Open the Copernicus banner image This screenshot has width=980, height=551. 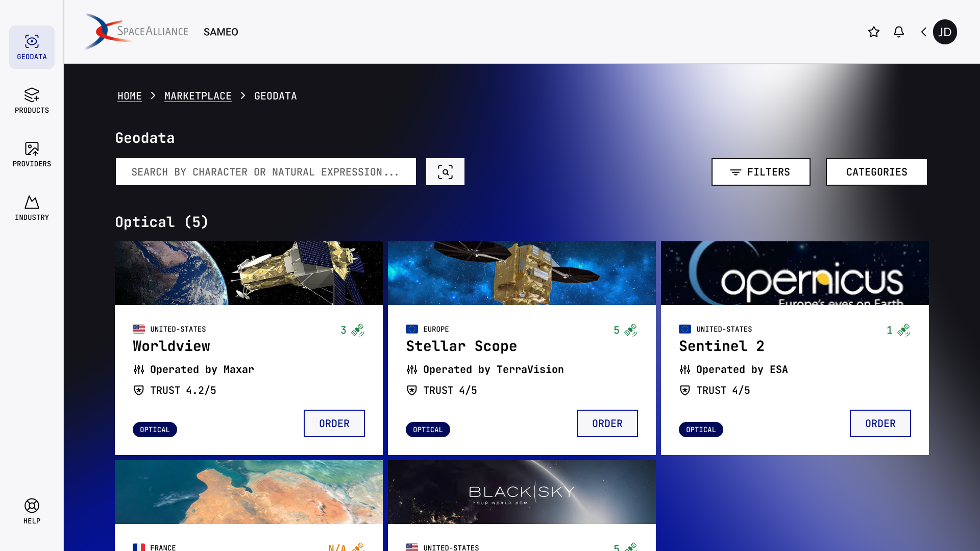pyautogui.click(x=795, y=273)
